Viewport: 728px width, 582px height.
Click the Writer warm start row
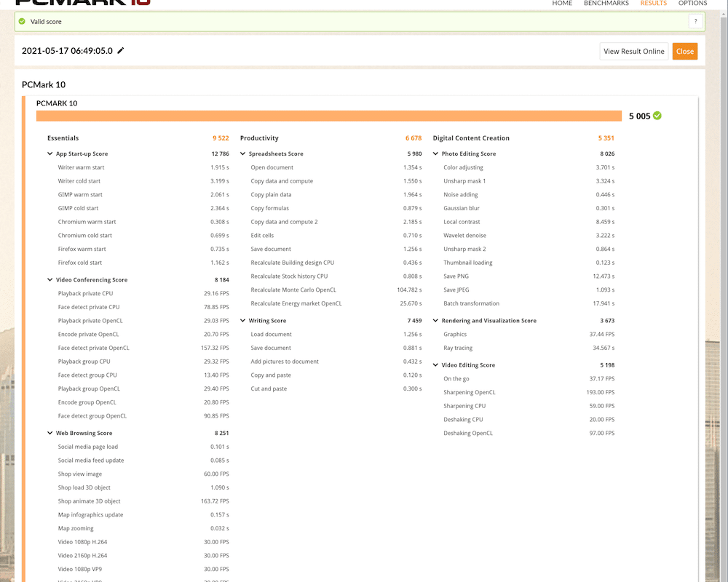tap(143, 167)
